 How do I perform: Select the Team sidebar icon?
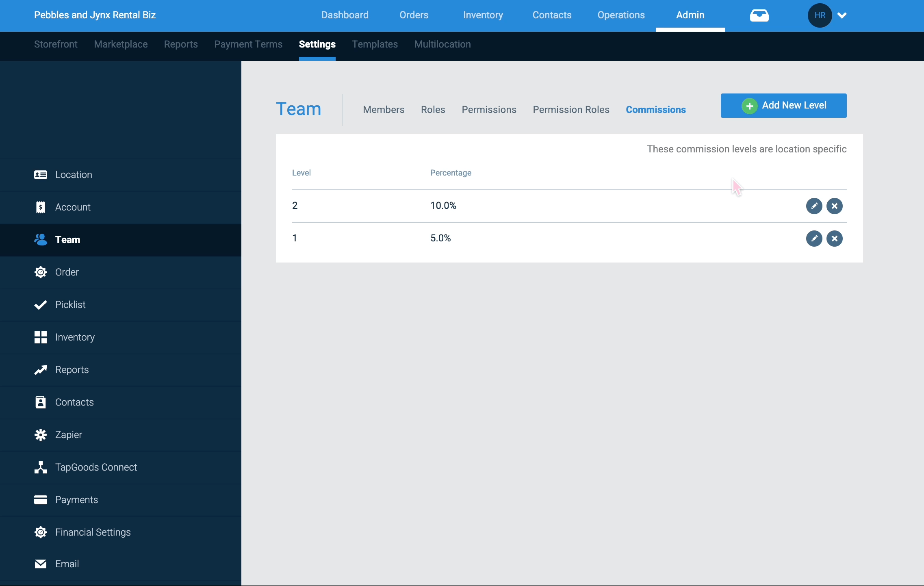pos(41,240)
